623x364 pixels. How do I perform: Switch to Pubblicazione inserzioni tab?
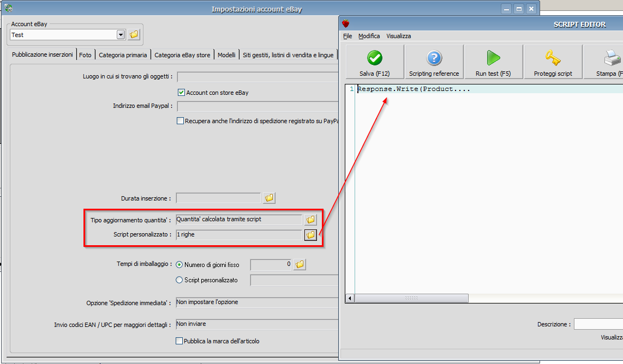[x=43, y=54]
